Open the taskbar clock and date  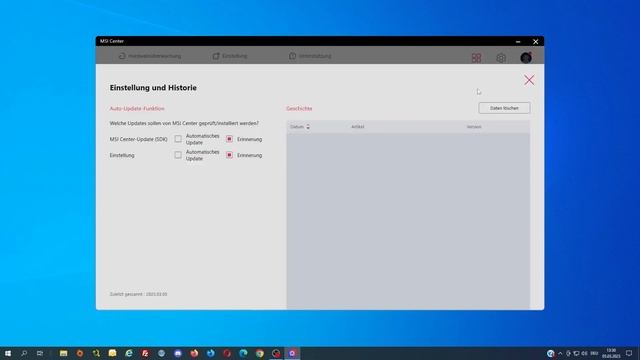[x=611, y=353]
